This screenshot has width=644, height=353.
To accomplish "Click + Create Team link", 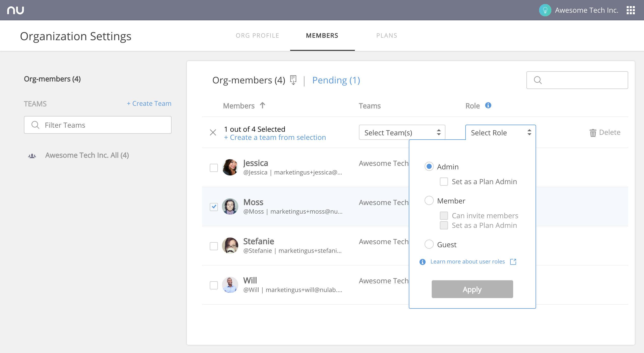I will point(149,104).
